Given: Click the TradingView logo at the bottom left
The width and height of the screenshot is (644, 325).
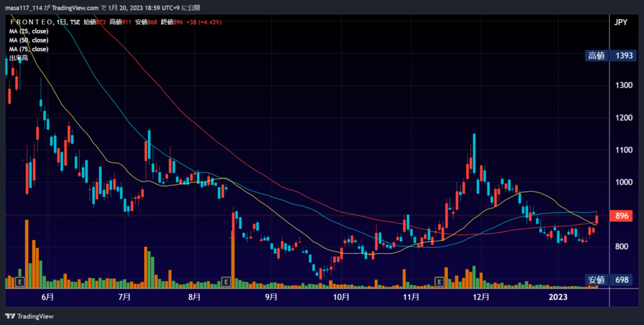Looking at the screenshot, I should click(x=30, y=316).
